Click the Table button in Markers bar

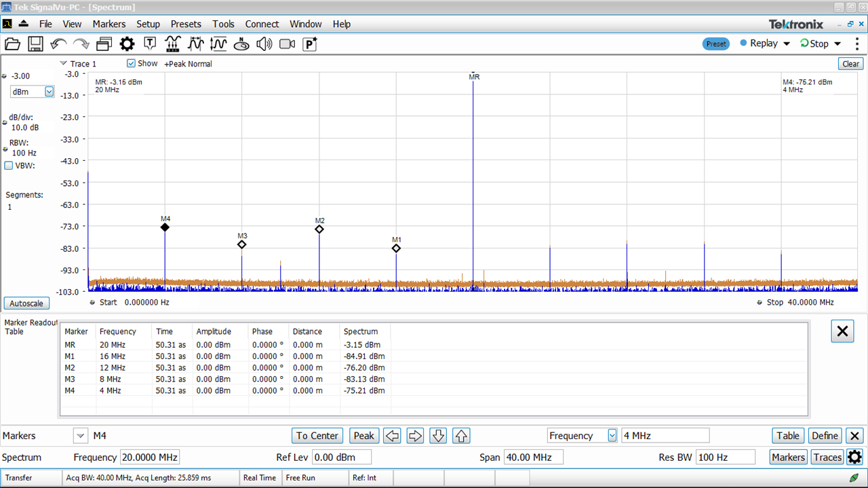point(788,436)
